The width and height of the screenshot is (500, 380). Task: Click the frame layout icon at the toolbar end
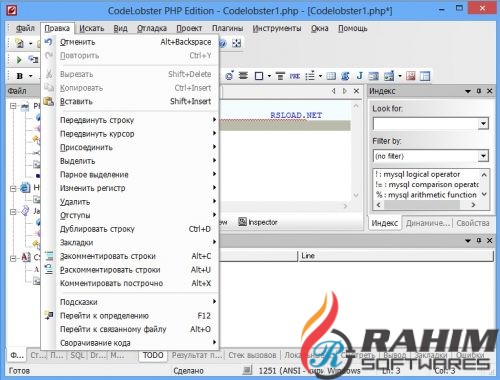pyautogui.click(x=425, y=76)
